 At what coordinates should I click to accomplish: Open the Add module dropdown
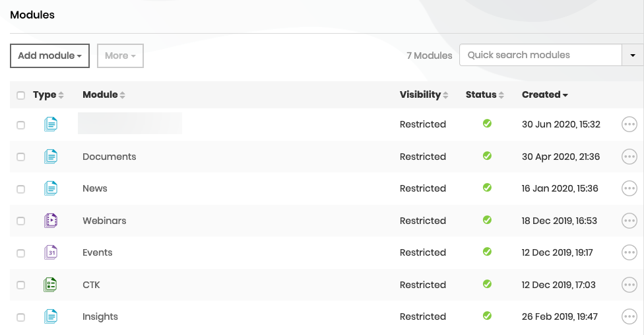pos(49,56)
